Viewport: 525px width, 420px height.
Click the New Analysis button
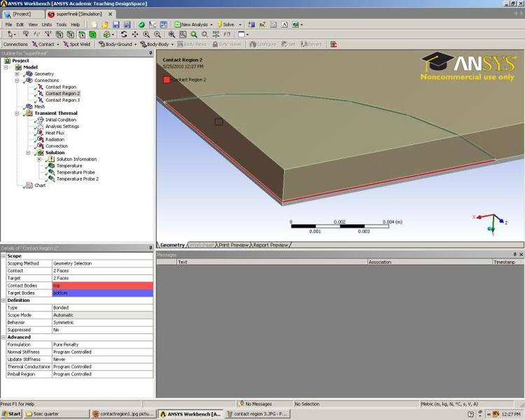tap(191, 24)
